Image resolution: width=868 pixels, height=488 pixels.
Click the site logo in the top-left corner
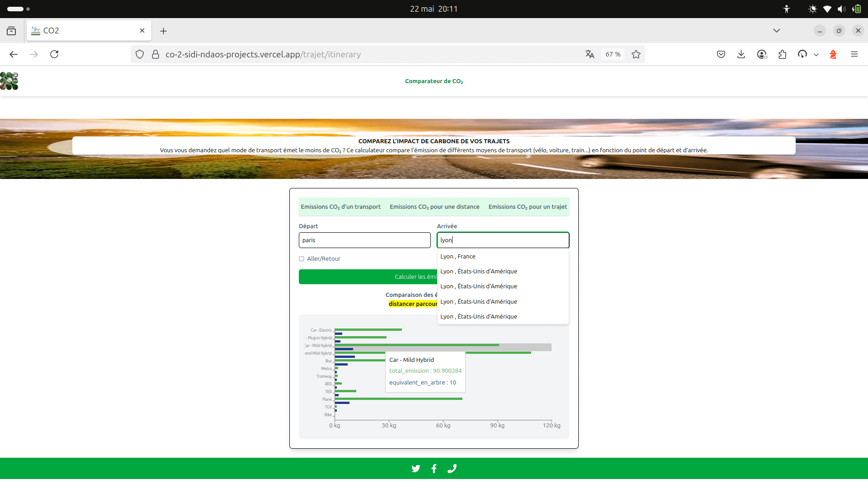coord(9,81)
